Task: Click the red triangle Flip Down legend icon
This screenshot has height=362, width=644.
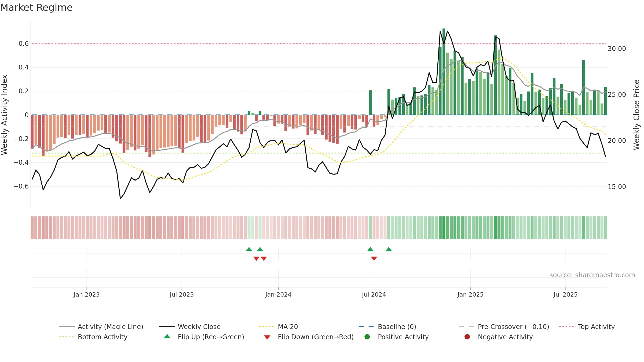Action: tap(267, 337)
